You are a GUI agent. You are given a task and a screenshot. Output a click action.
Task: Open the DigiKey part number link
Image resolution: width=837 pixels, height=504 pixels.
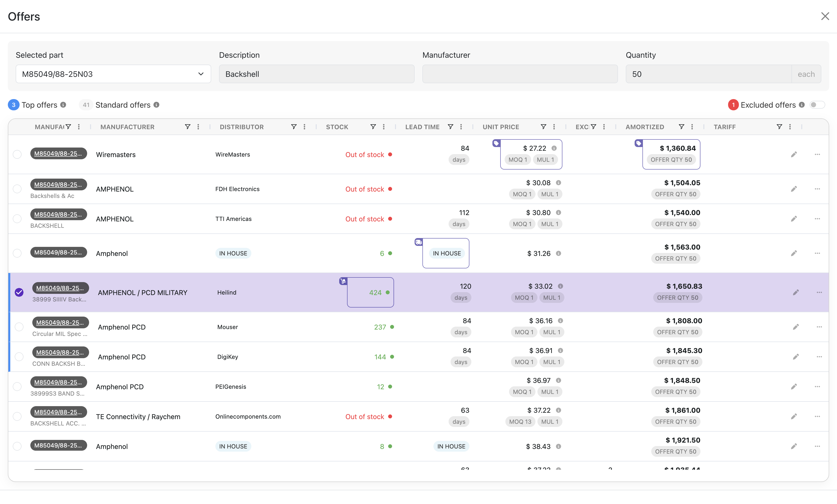(60, 352)
